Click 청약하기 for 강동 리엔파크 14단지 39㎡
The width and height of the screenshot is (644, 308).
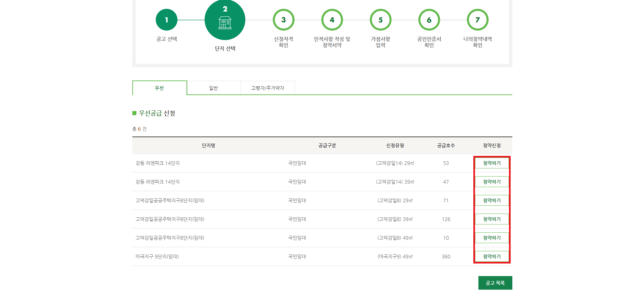point(492,182)
